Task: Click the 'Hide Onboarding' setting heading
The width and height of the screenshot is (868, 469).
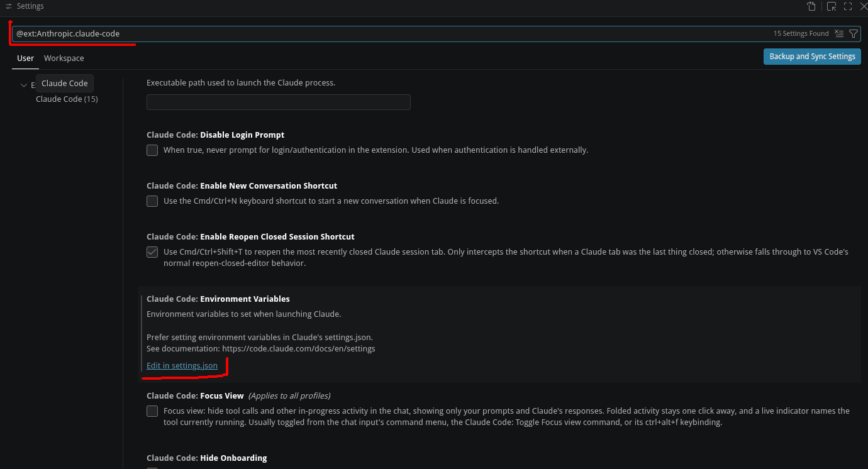Action: tap(233, 458)
